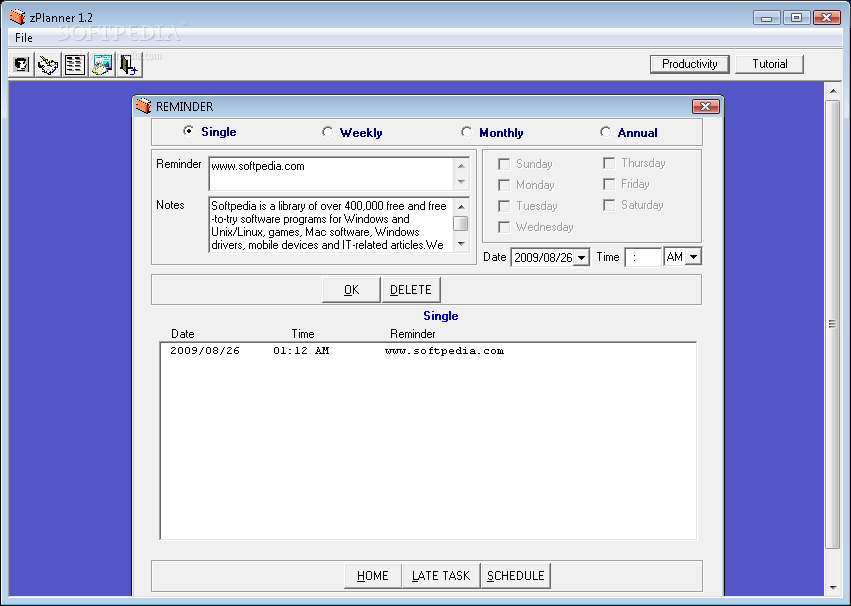Click the Date column header
The height and width of the screenshot is (606, 851).
click(x=182, y=334)
